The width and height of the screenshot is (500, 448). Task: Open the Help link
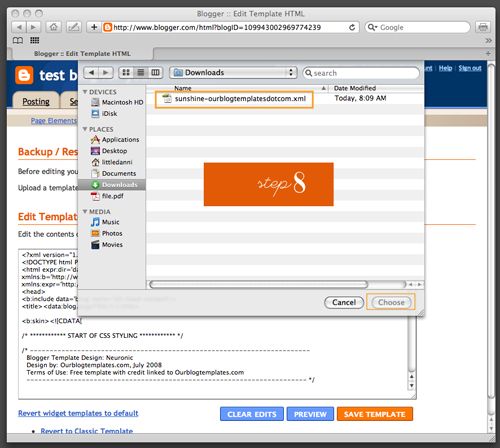[x=445, y=68]
